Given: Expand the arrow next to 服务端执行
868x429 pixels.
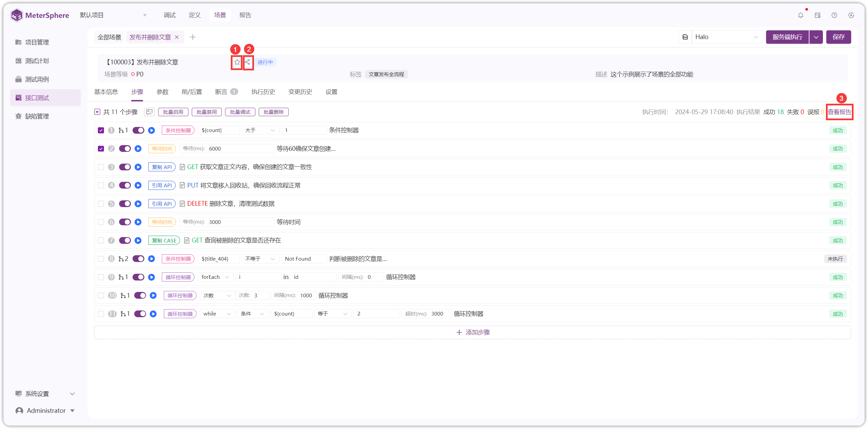Looking at the screenshot, I should coord(816,37).
